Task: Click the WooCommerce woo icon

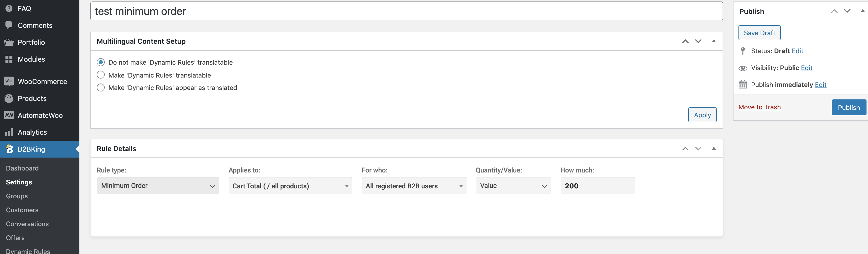Action: 9,81
